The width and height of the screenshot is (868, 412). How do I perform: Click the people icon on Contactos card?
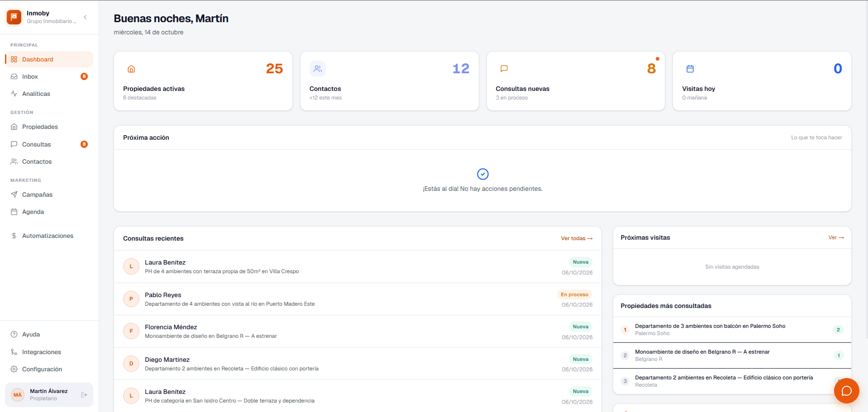(318, 69)
